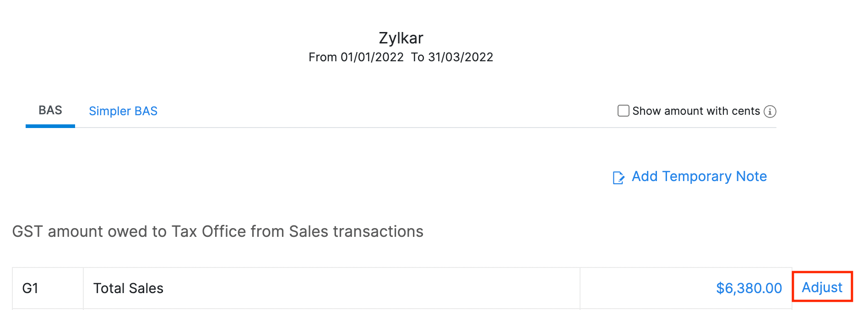Click the start date 01/01/2022
This screenshot has width=868, height=310.
coord(372,57)
